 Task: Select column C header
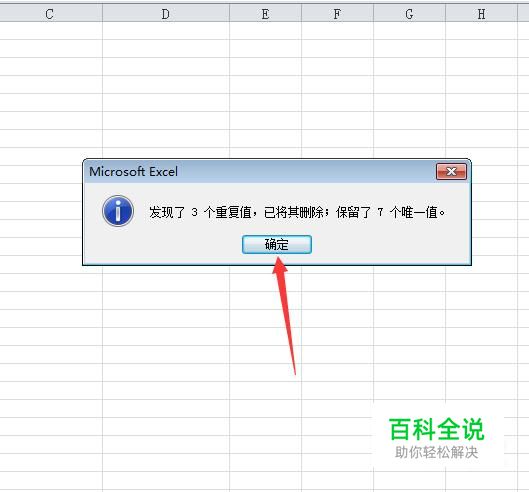(x=50, y=14)
